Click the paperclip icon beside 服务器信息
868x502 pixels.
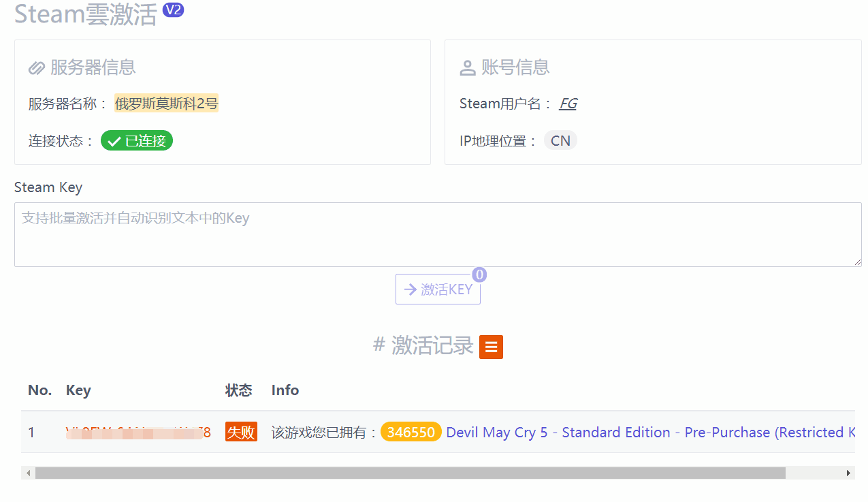tap(37, 67)
